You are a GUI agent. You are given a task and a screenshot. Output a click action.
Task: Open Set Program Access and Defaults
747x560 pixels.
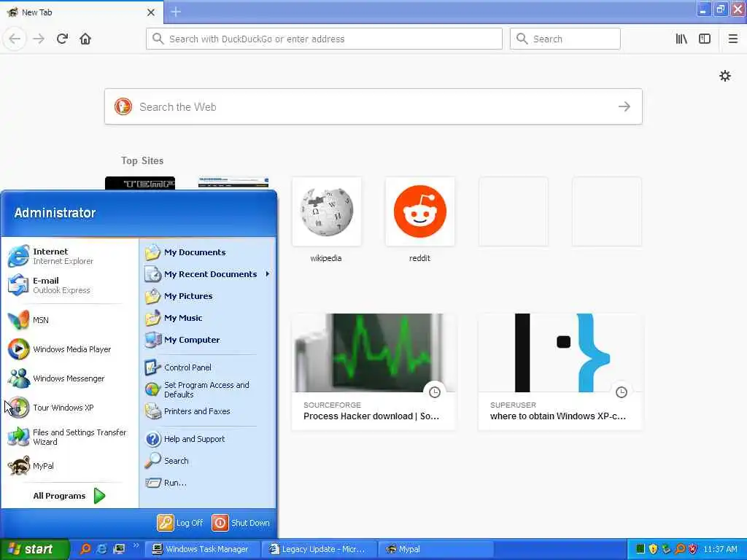pos(208,389)
